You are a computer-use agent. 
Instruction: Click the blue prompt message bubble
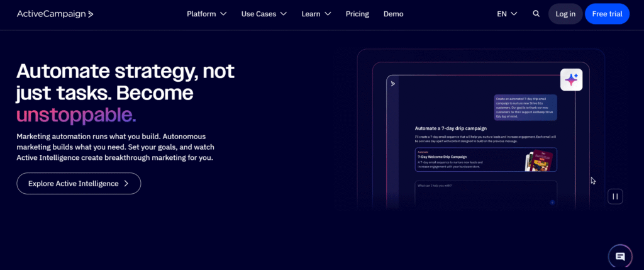(x=525, y=108)
